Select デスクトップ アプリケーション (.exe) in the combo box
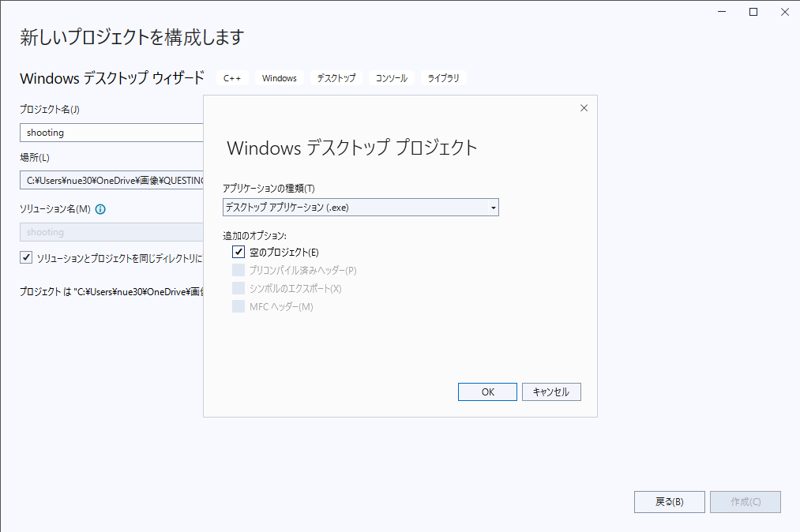Screen dimensions: 800x532 tap(355, 207)
